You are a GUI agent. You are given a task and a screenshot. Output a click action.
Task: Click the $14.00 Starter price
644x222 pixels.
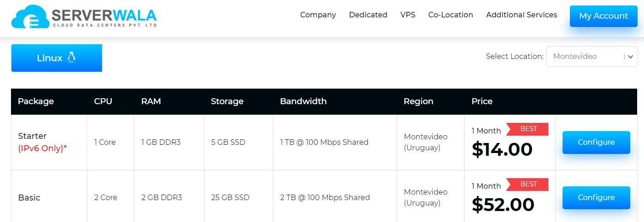[502, 149]
